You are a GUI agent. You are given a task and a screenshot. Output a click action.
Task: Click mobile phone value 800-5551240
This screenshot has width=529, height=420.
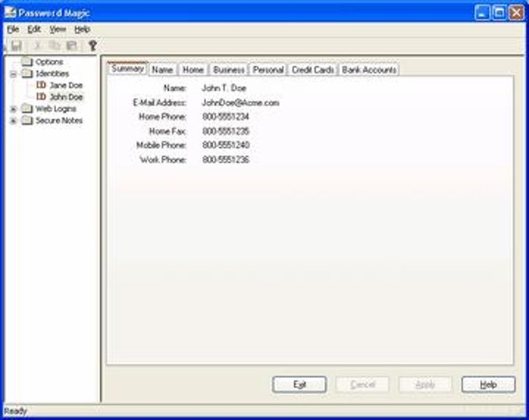[226, 145]
